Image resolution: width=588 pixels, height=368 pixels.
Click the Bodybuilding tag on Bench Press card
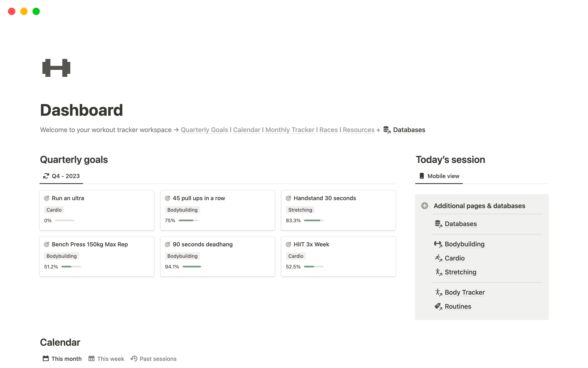(x=62, y=256)
